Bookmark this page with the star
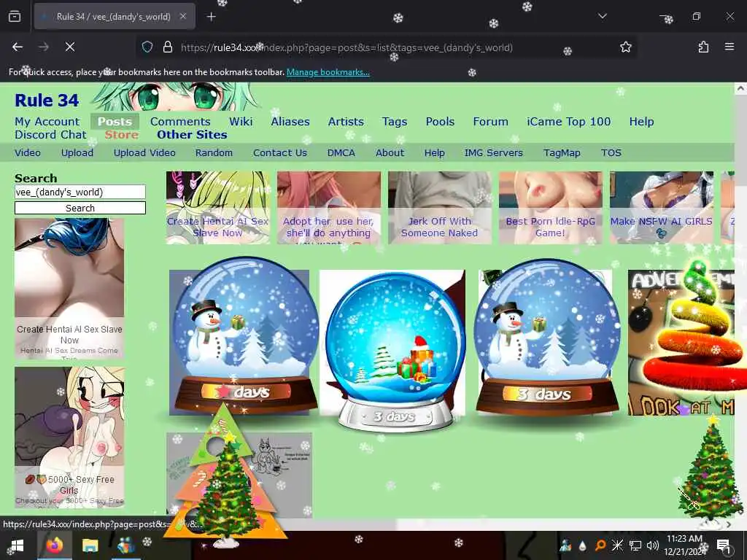 (x=625, y=47)
